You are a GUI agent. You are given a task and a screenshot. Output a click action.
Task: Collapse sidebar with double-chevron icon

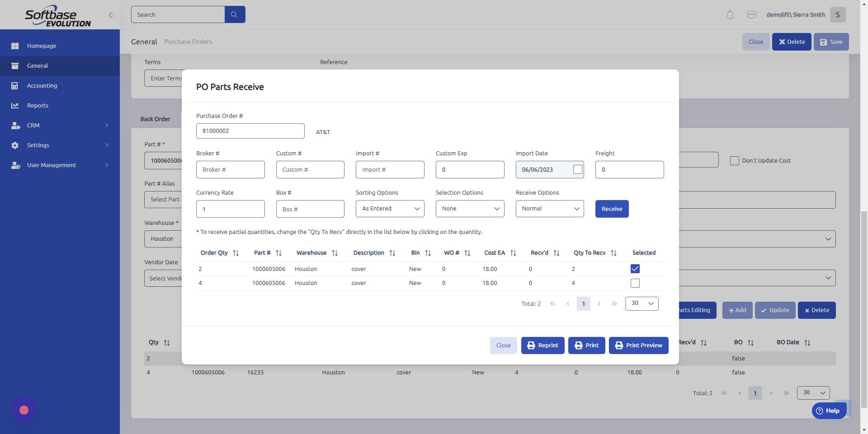click(112, 15)
